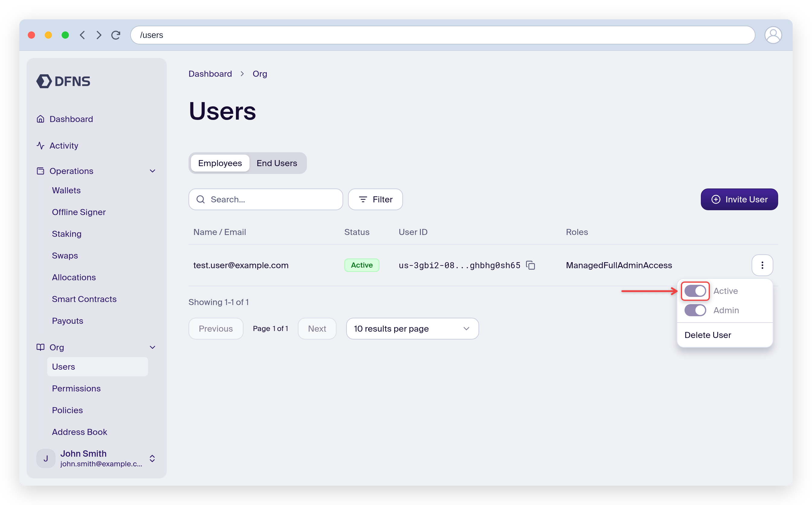Toggle the Active switch for the user
The image size is (812, 505).
click(x=695, y=291)
